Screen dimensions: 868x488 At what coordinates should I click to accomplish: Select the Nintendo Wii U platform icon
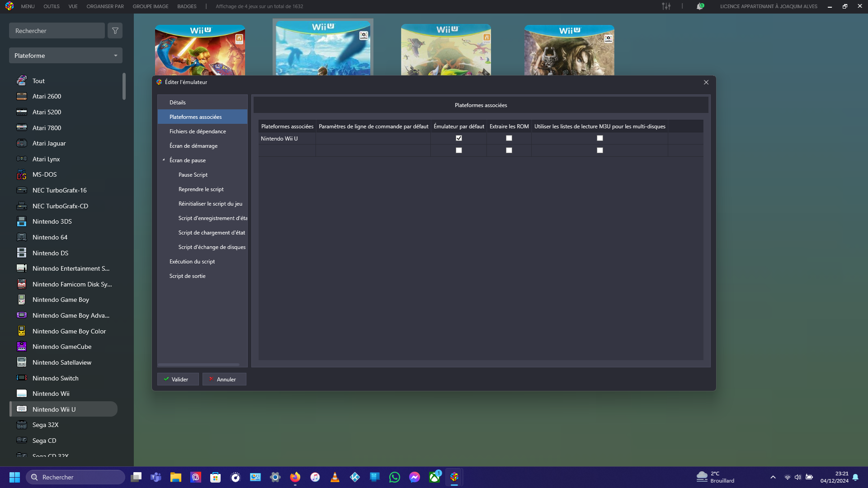(22, 409)
